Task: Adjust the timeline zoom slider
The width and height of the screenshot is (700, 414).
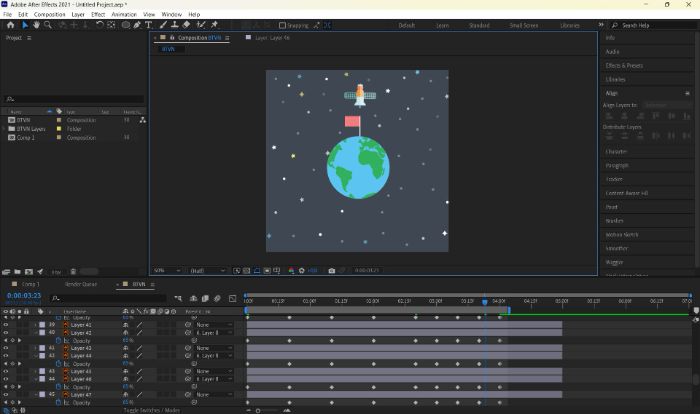Action: point(258,410)
